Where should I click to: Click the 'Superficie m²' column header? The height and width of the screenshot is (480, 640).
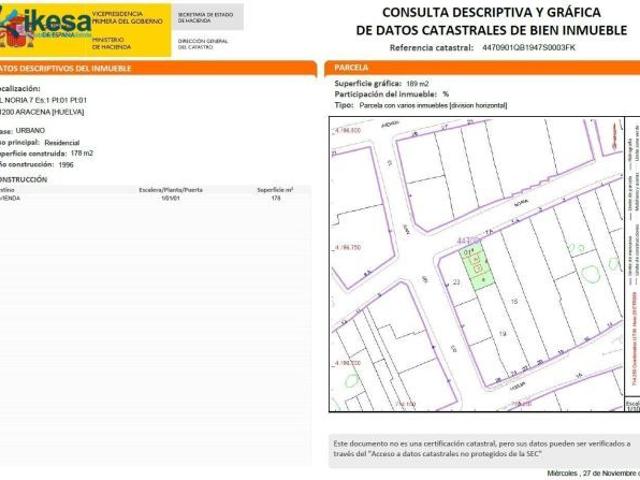click(x=275, y=190)
